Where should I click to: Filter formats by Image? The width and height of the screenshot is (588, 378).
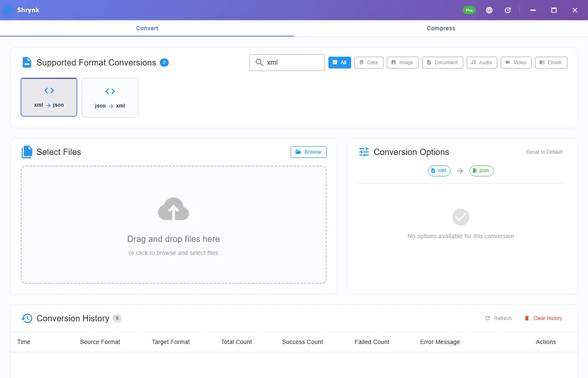(403, 63)
